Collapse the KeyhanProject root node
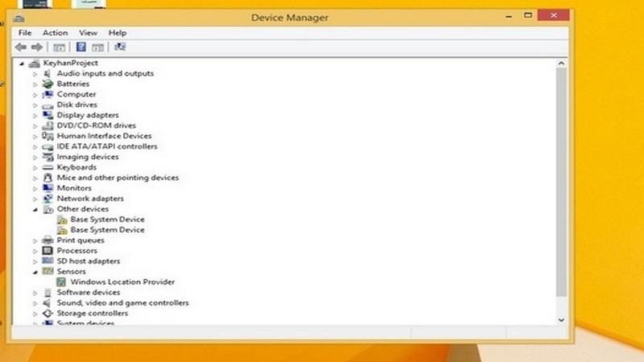 tap(22, 64)
